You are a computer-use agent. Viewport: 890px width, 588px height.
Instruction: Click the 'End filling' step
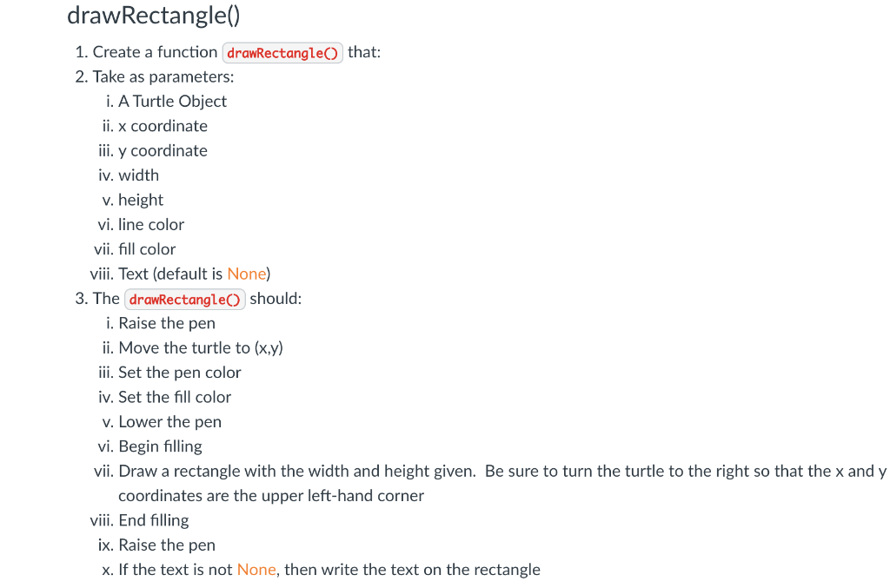pyautogui.click(x=154, y=520)
